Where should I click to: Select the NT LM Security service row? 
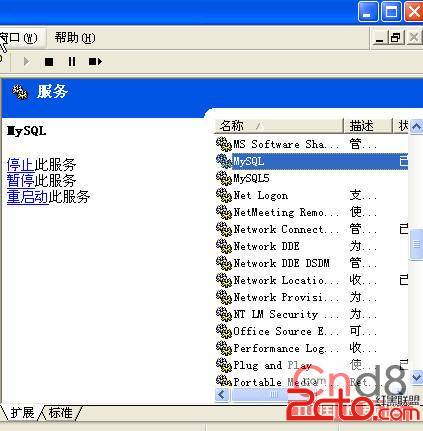[x=311, y=314]
